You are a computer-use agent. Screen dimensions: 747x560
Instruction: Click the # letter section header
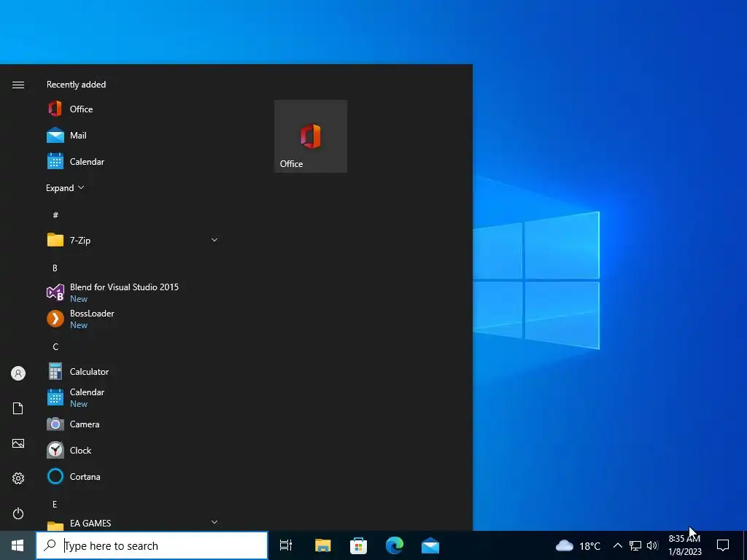(x=55, y=215)
